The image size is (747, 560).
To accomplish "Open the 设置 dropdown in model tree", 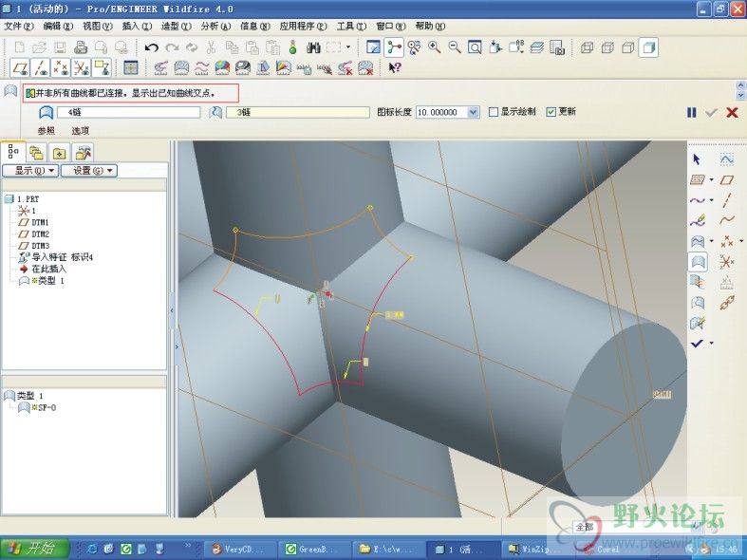I will click(x=89, y=171).
